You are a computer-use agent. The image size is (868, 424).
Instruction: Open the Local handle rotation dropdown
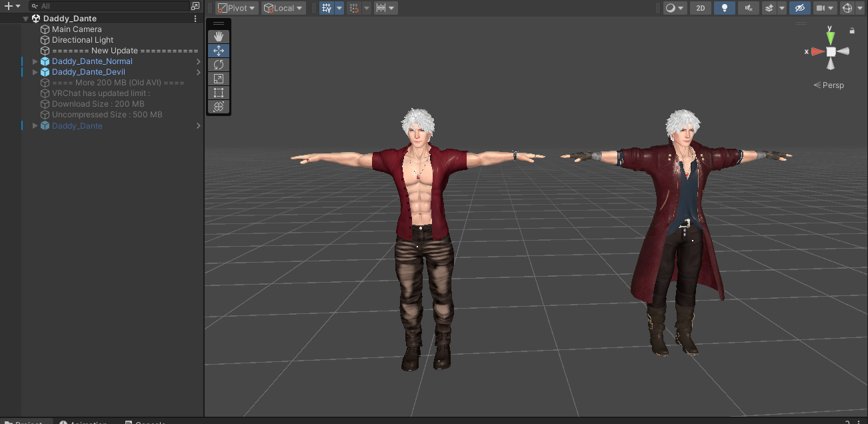283,8
